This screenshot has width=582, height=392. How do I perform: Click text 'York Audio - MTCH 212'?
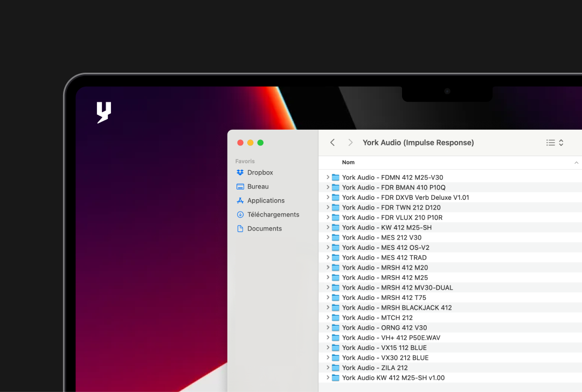point(377,318)
